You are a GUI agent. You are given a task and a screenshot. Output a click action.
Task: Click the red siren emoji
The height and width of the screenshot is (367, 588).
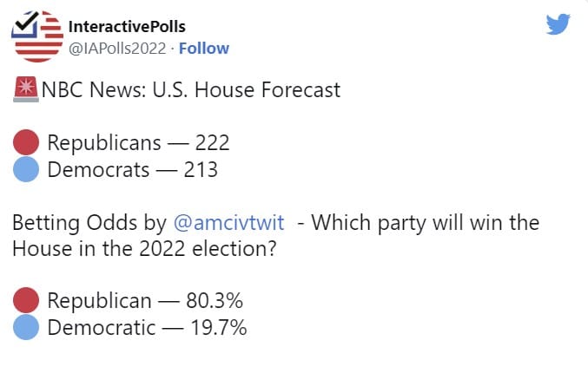pos(26,89)
